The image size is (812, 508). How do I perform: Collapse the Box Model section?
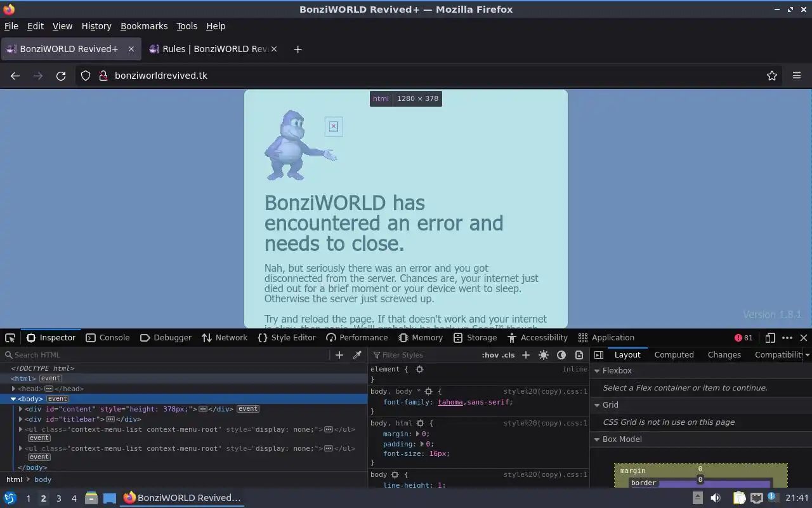click(x=597, y=439)
